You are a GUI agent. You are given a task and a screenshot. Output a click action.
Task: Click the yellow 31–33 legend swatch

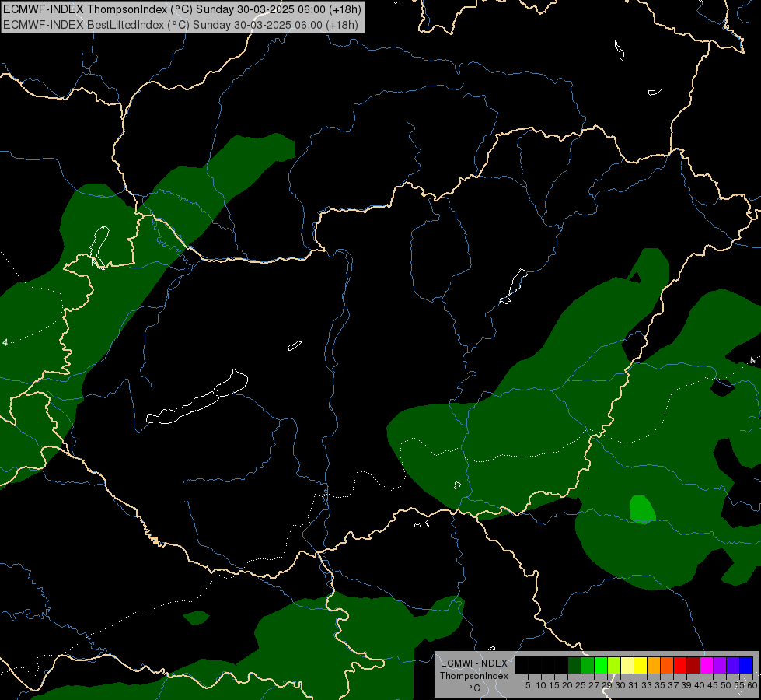coord(641,665)
